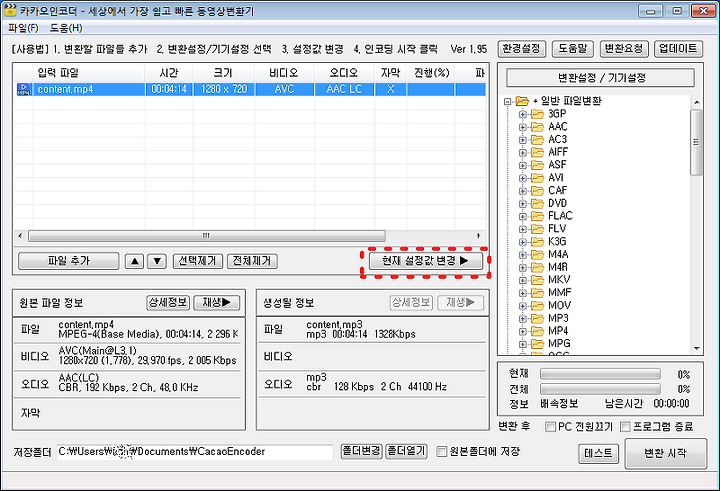This screenshot has height=491, width=720.
Task: Open 환경설정 settings button
Action: (522, 49)
